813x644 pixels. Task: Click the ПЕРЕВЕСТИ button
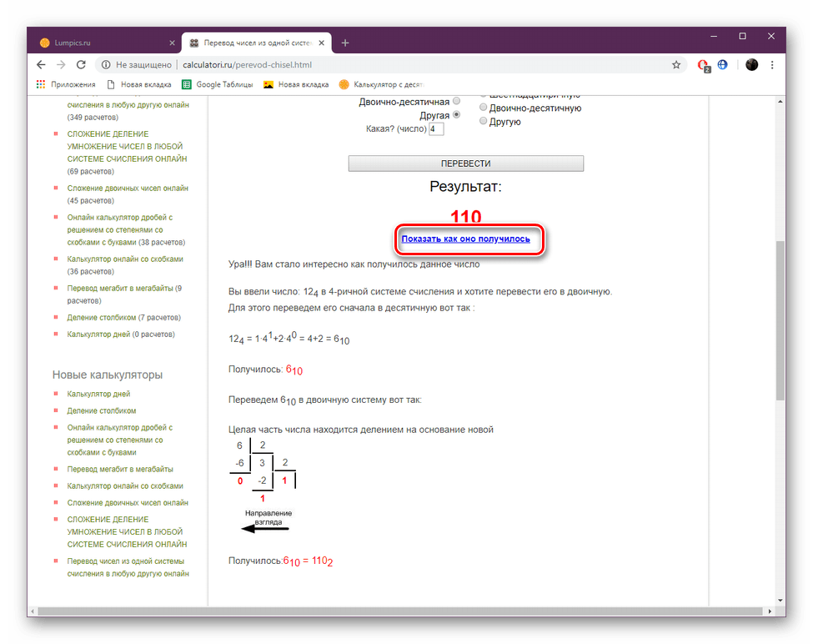[x=465, y=164]
